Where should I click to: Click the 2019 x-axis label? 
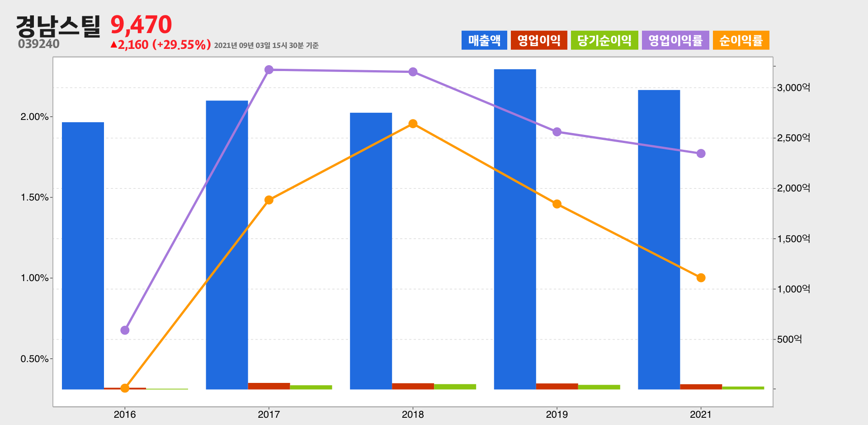[x=557, y=415]
